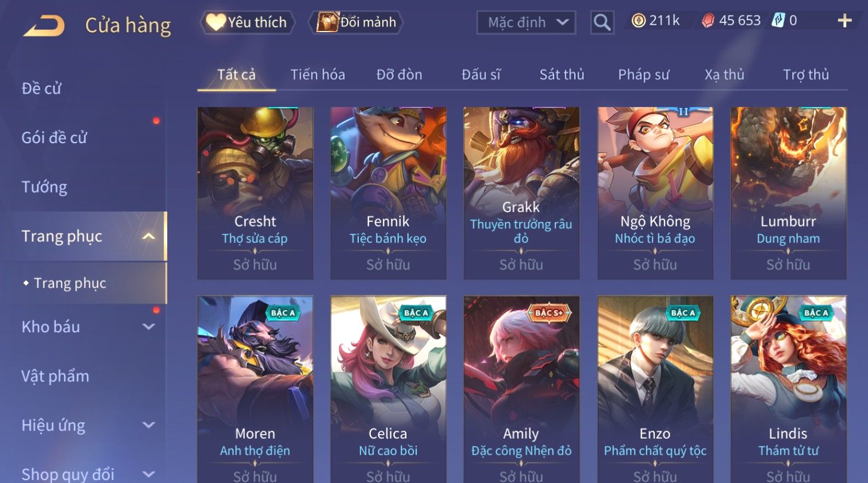Open the Mặc định sort dropdown
The height and width of the screenshot is (483, 868).
pos(526,22)
